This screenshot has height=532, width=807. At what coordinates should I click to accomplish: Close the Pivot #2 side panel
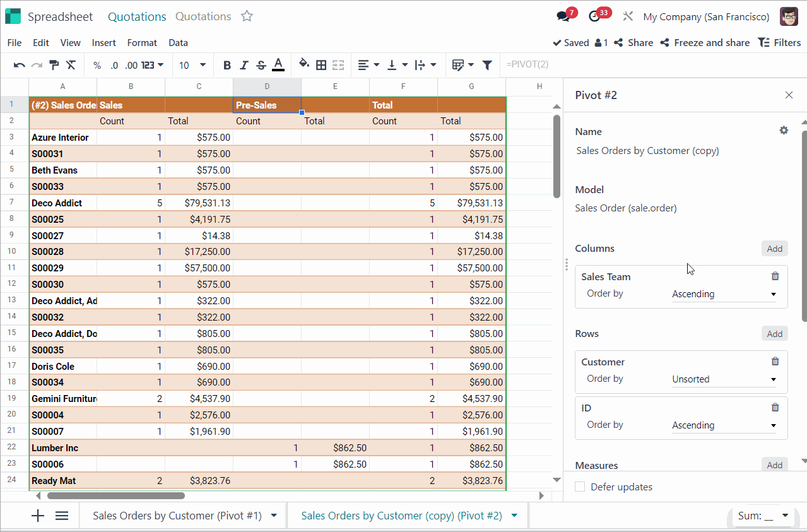point(789,95)
